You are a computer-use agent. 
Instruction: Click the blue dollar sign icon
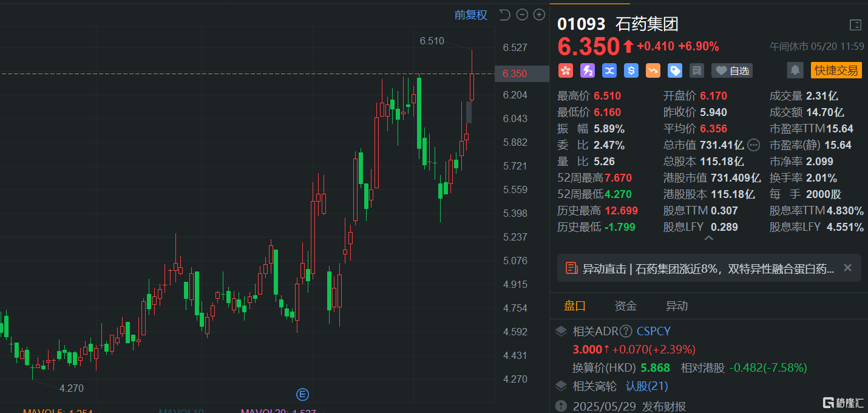pos(631,70)
